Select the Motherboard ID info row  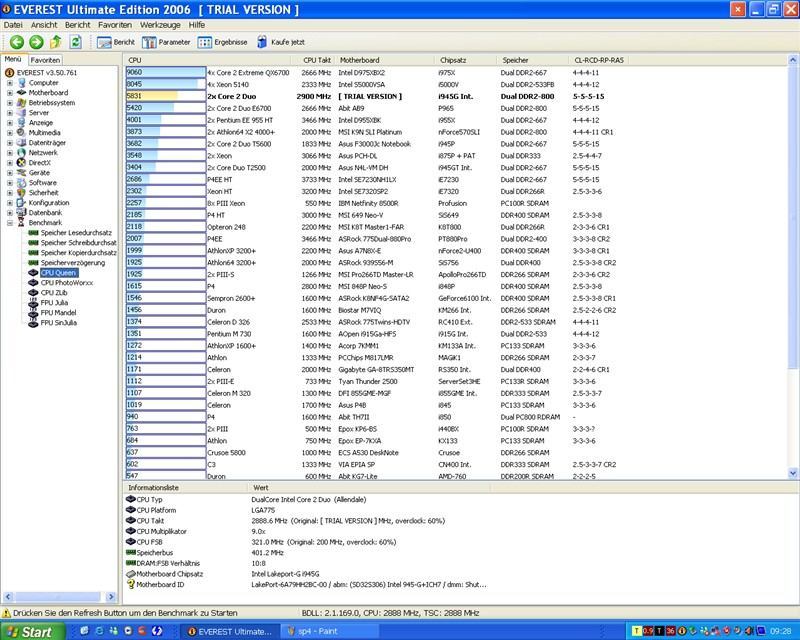click(306, 584)
